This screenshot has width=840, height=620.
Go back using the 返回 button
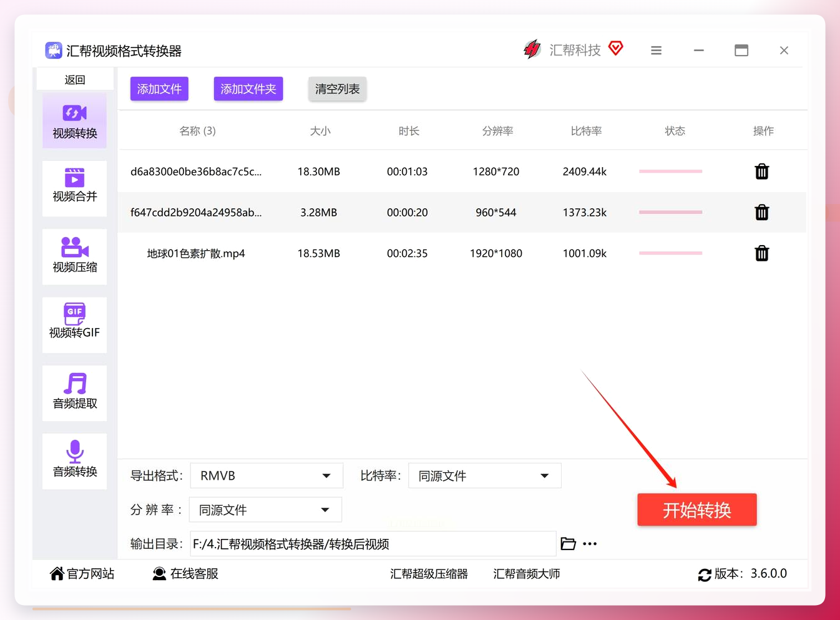(x=75, y=80)
